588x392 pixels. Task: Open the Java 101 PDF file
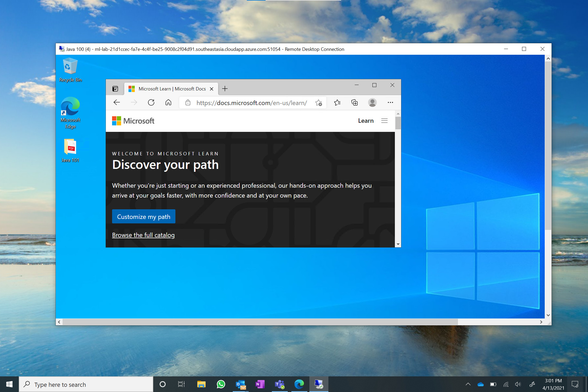70,150
